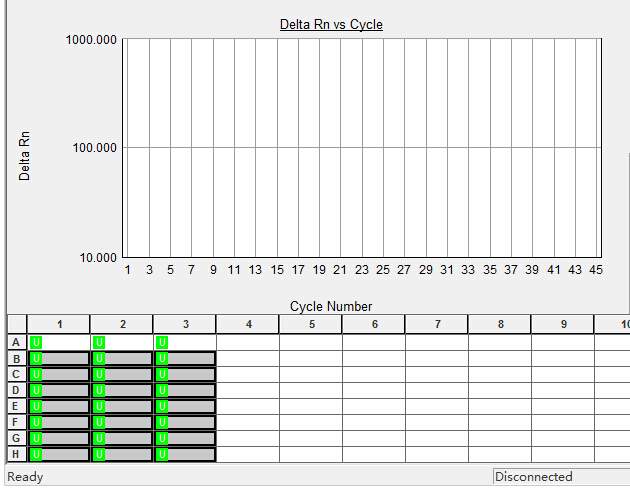Click empty well A4

[248, 343]
